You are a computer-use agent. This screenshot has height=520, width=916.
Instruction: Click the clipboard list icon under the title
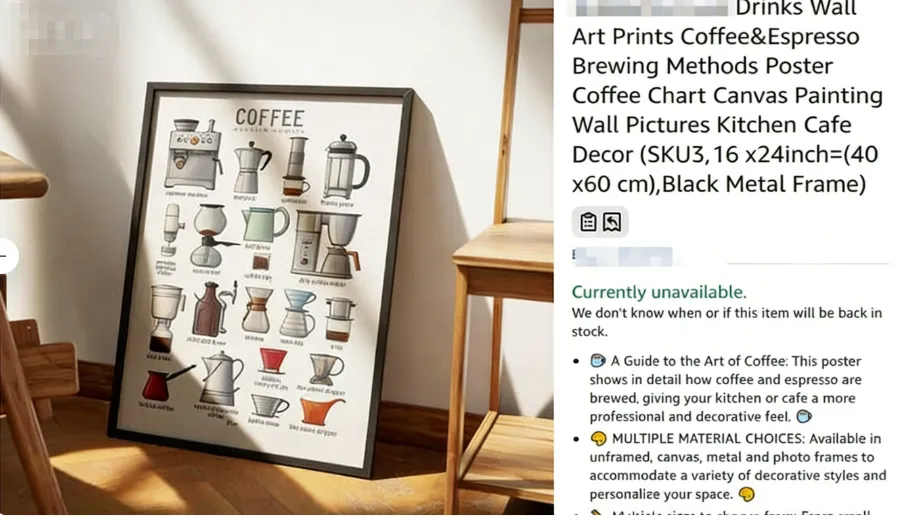click(x=588, y=222)
